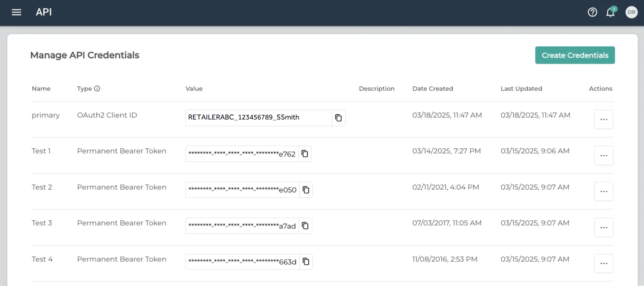Show actions for the Test 3 credential
Image resolution: width=644 pixels, height=286 pixels.
tap(604, 227)
